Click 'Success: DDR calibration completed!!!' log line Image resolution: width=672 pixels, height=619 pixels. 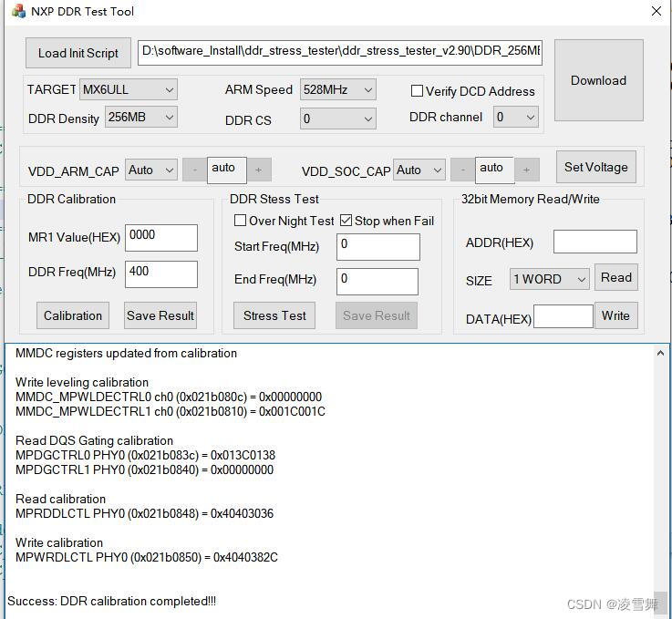(x=111, y=601)
